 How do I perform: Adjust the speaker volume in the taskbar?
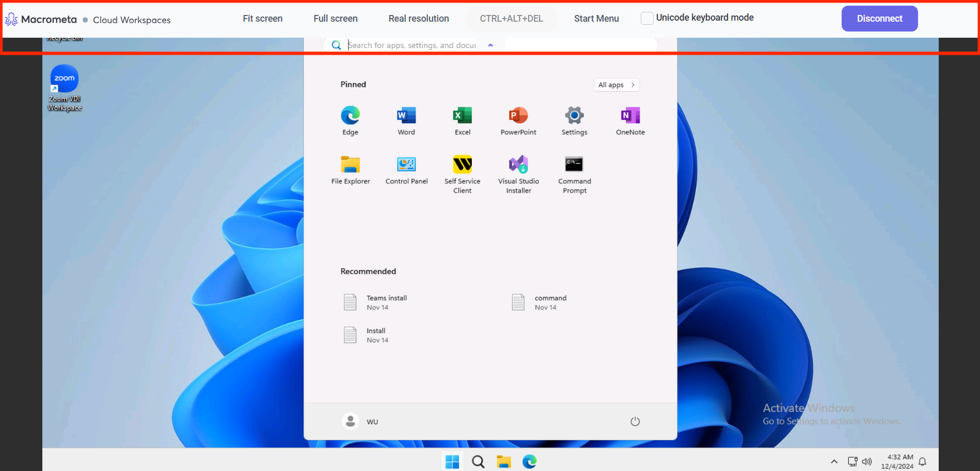click(x=866, y=461)
